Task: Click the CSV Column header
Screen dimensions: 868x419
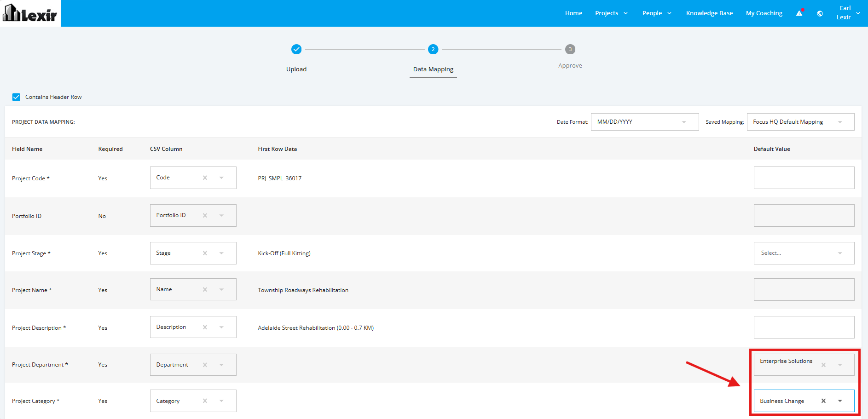Action: [x=166, y=149]
